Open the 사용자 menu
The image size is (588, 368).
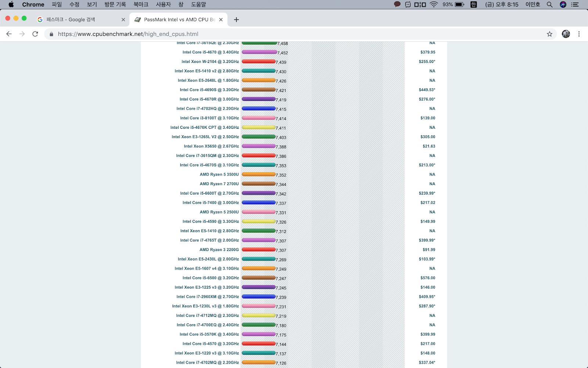[x=163, y=4]
